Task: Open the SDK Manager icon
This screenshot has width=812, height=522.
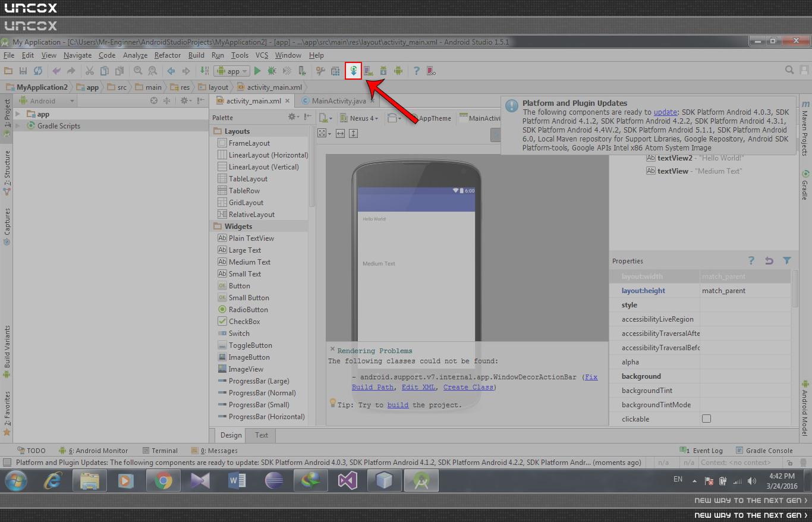Action: pos(383,71)
